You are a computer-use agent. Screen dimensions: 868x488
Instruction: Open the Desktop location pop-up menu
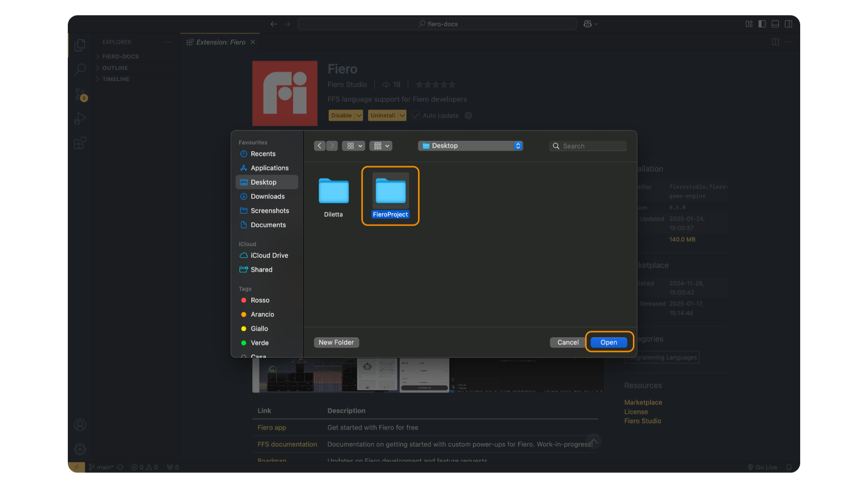click(471, 146)
